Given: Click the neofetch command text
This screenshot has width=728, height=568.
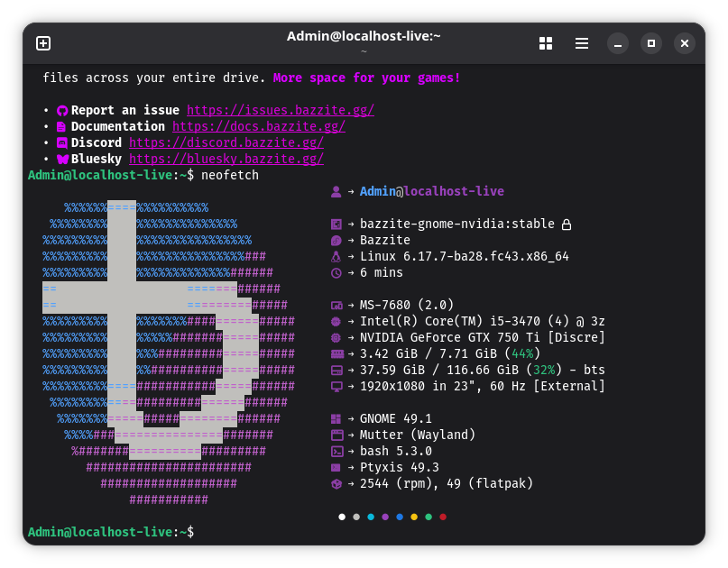Looking at the screenshot, I should (x=230, y=176).
